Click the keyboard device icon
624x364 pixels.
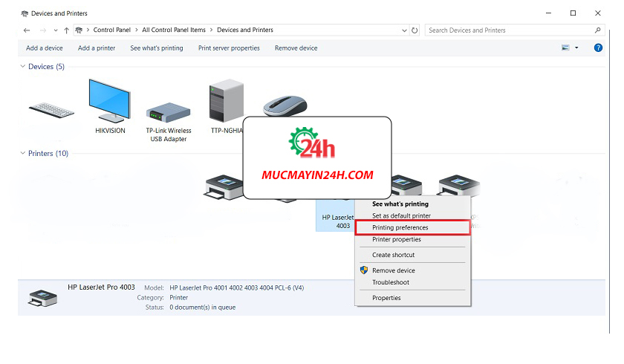click(x=51, y=110)
